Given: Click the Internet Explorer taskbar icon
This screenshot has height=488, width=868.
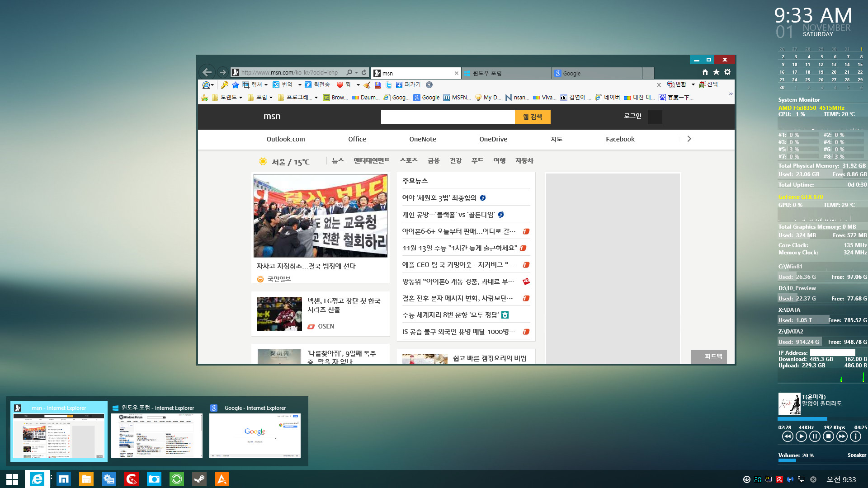Looking at the screenshot, I should (37, 479).
